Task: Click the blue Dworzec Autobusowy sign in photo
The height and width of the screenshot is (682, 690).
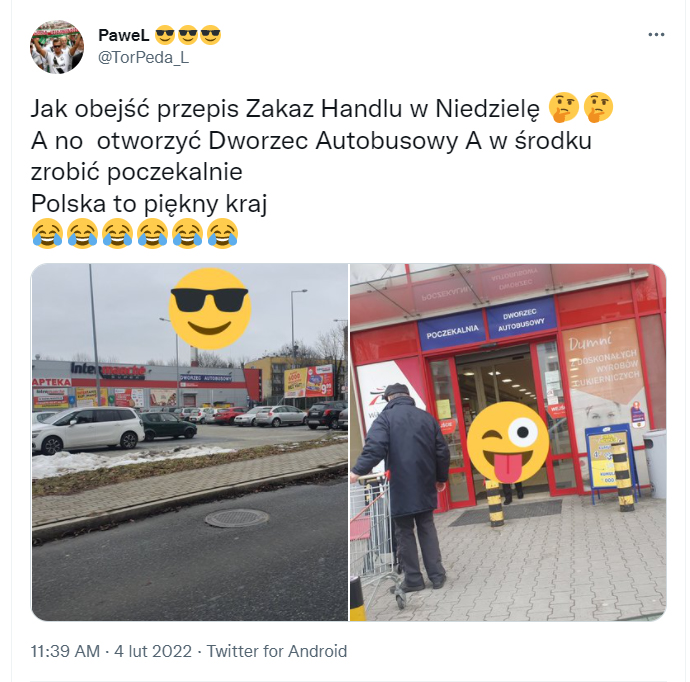Action: tap(521, 319)
